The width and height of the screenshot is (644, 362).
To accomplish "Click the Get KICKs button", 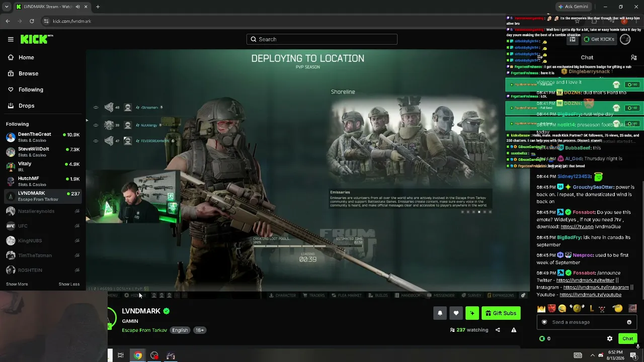I will tap(599, 39).
